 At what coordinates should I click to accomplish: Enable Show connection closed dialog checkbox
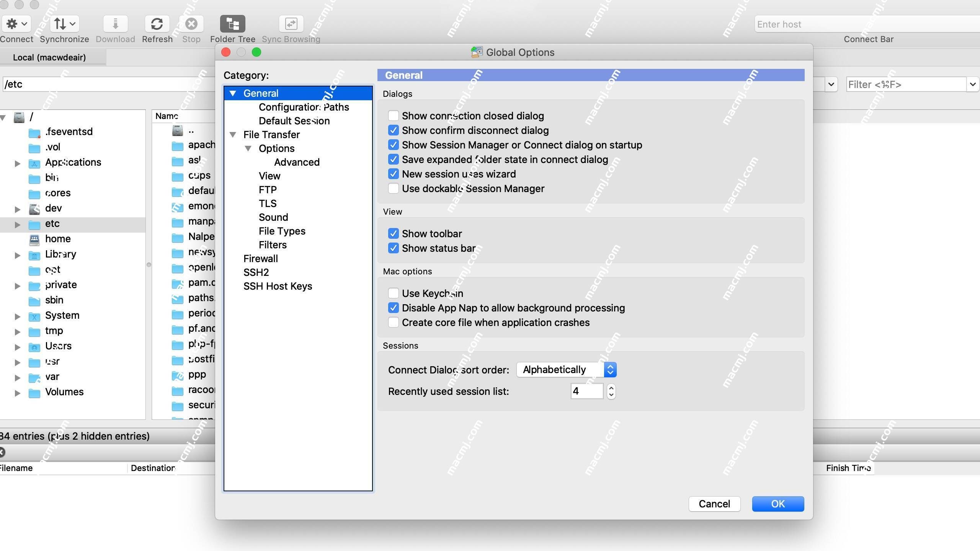tap(393, 116)
